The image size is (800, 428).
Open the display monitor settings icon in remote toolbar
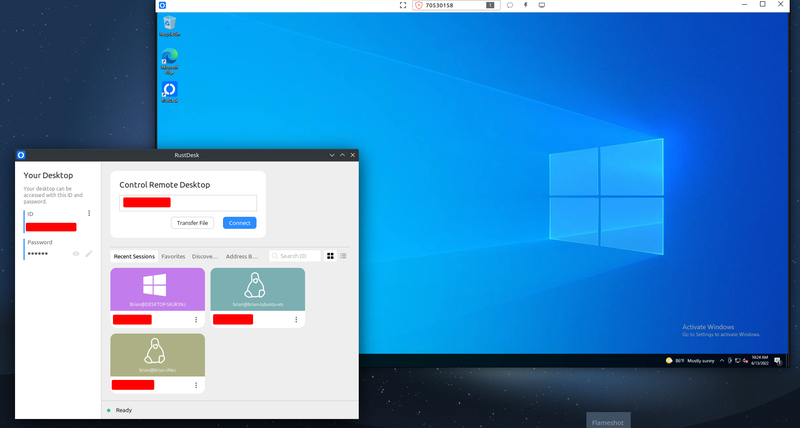542,5
